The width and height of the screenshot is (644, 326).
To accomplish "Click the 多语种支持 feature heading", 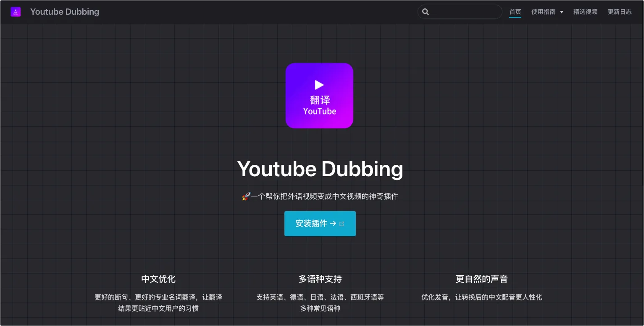I will coord(320,279).
